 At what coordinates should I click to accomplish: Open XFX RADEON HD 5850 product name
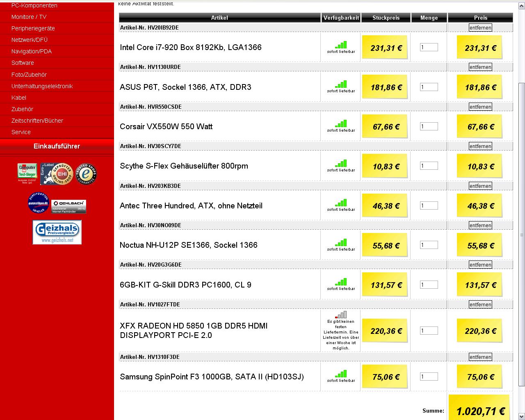[x=194, y=331]
